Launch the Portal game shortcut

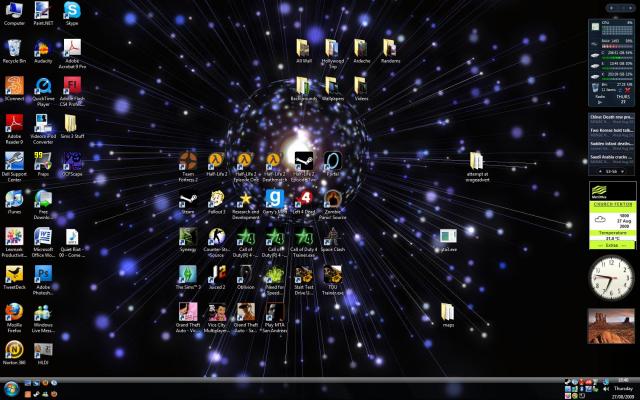coord(333,163)
